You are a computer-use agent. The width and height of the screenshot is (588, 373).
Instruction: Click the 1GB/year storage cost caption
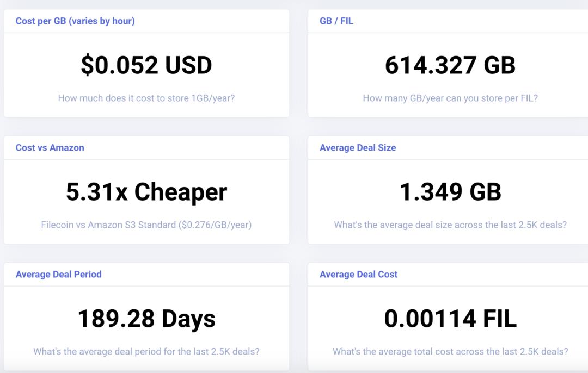147,98
